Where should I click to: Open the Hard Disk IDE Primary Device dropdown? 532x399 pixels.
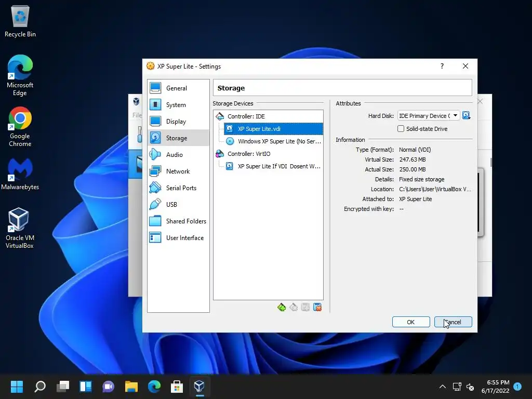(x=429, y=116)
